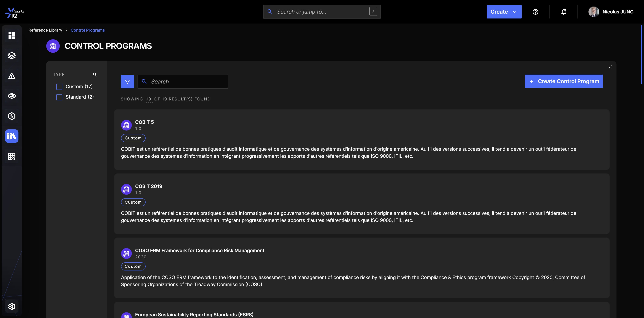The height and width of the screenshot is (318, 644).
Task: Select the shield lightning icon in sidebar
Action: (12, 116)
